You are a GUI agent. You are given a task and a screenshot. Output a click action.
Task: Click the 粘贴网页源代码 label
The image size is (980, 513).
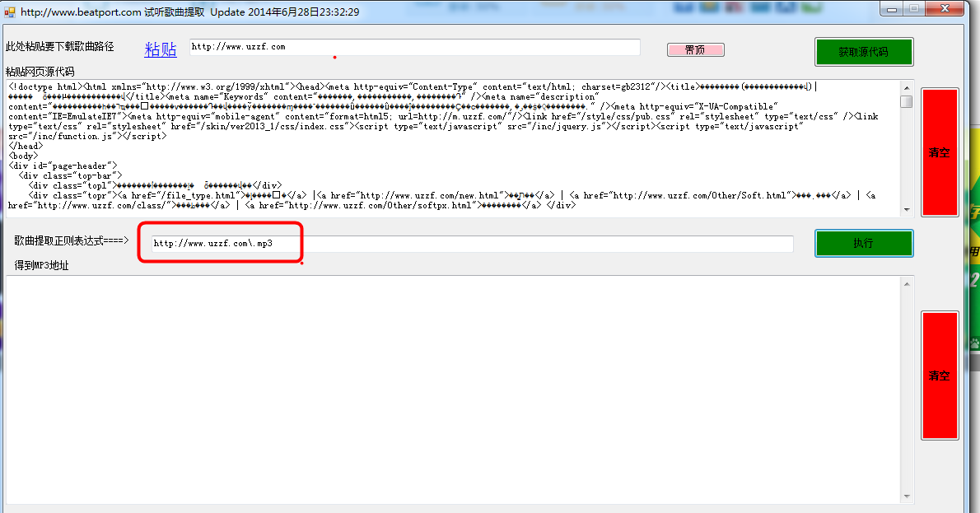tap(40, 72)
